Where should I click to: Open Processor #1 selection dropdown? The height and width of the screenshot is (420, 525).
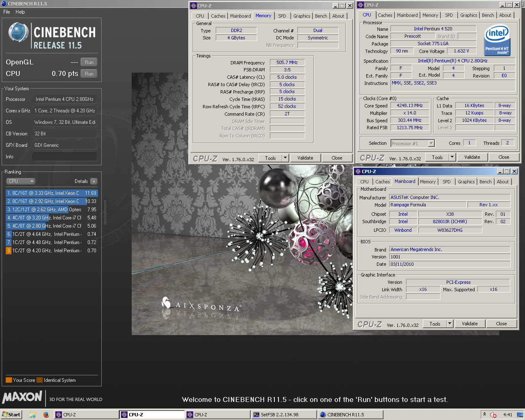pos(413,143)
